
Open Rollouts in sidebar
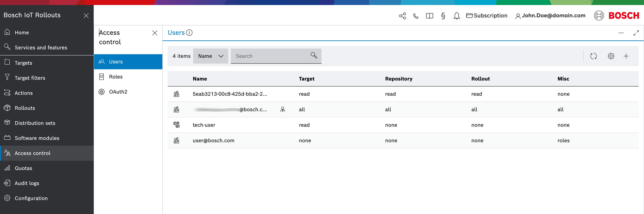tap(47, 108)
